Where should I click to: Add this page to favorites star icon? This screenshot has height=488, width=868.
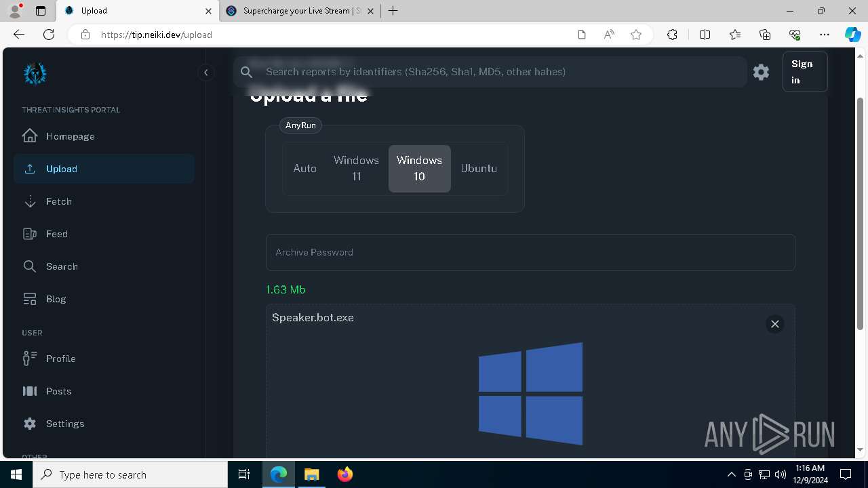(636, 35)
